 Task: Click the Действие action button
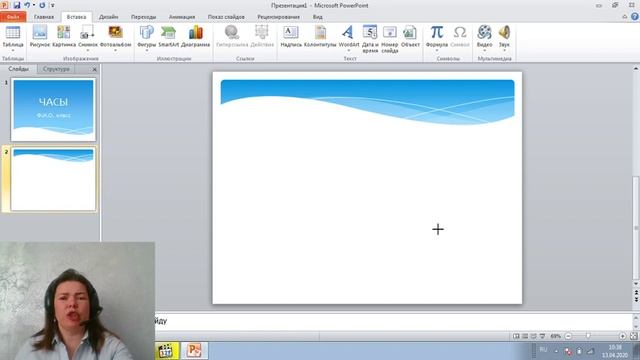coord(262,36)
